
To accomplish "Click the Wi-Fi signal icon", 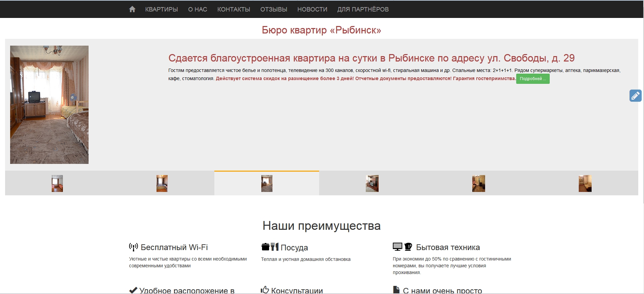I will point(134,247).
